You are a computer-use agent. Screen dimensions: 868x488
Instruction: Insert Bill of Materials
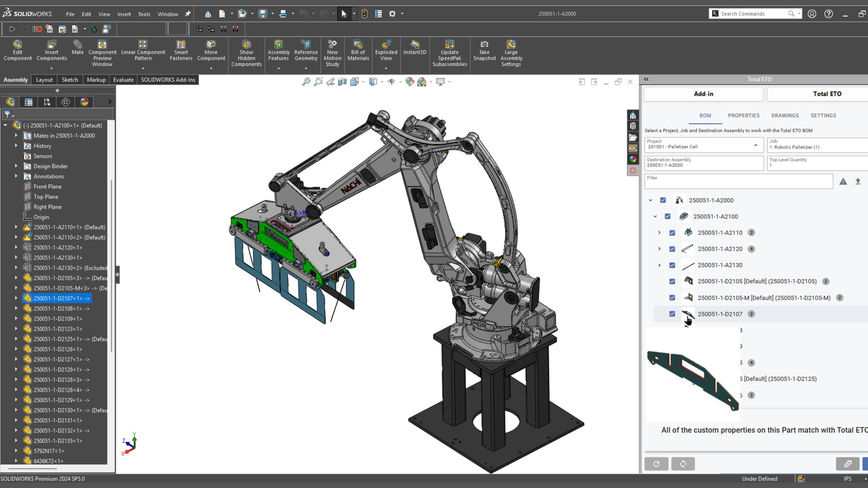pos(358,50)
